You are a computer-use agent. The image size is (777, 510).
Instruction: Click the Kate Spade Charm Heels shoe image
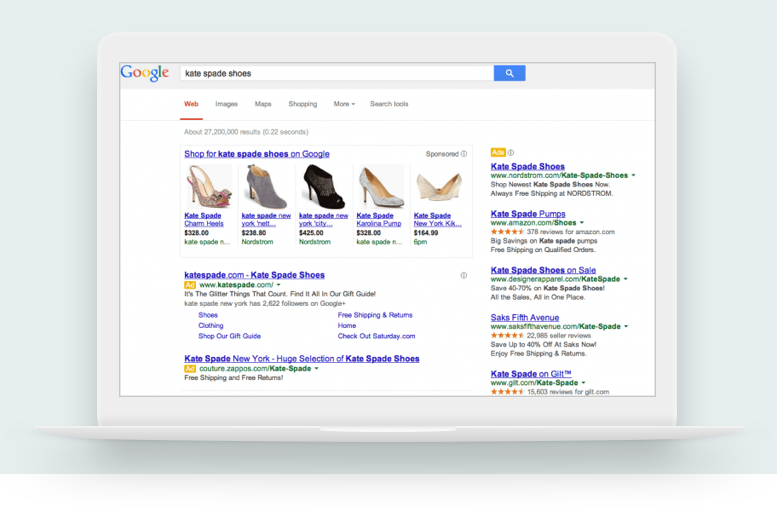[x=209, y=187]
